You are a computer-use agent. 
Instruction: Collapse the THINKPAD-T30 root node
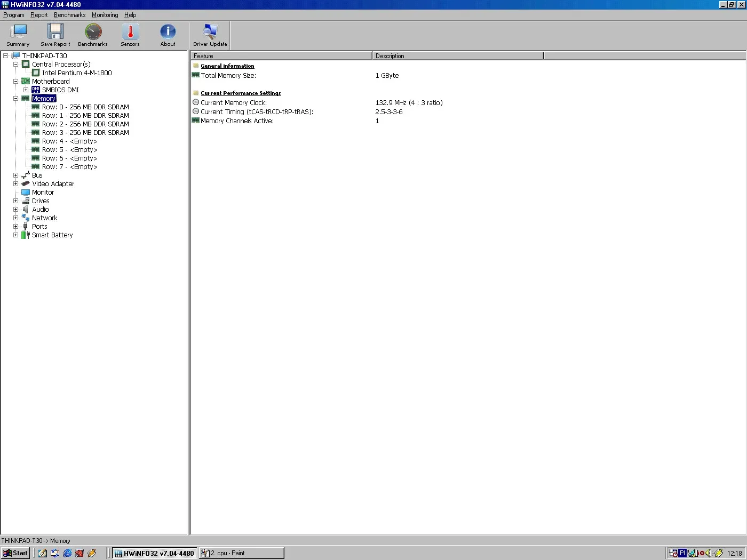tap(5, 56)
